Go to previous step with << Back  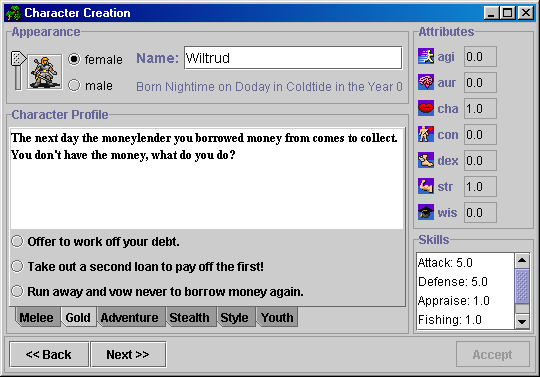coord(49,354)
